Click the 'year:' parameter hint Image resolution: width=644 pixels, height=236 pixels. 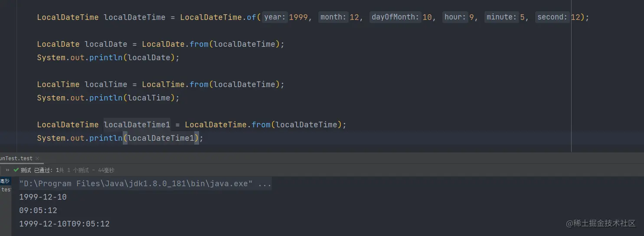[275, 17]
